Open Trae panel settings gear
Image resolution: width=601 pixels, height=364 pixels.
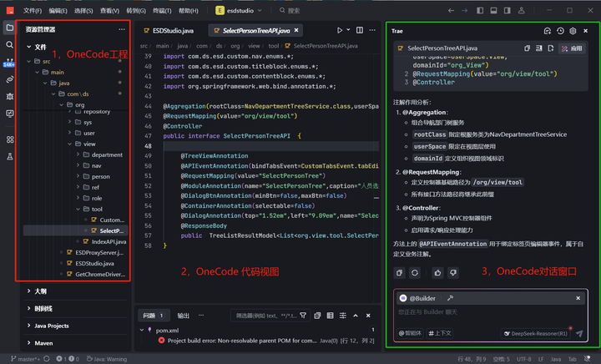click(573, 31)
